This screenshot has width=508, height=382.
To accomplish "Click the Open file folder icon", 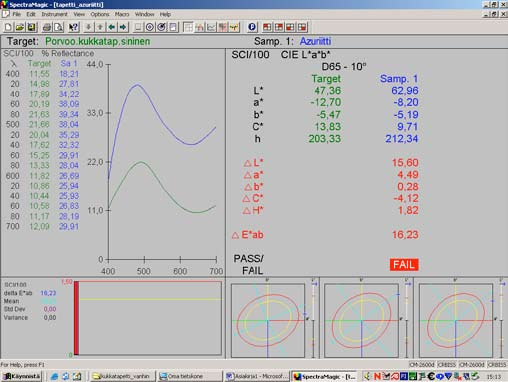I will (x=20, y=27).
